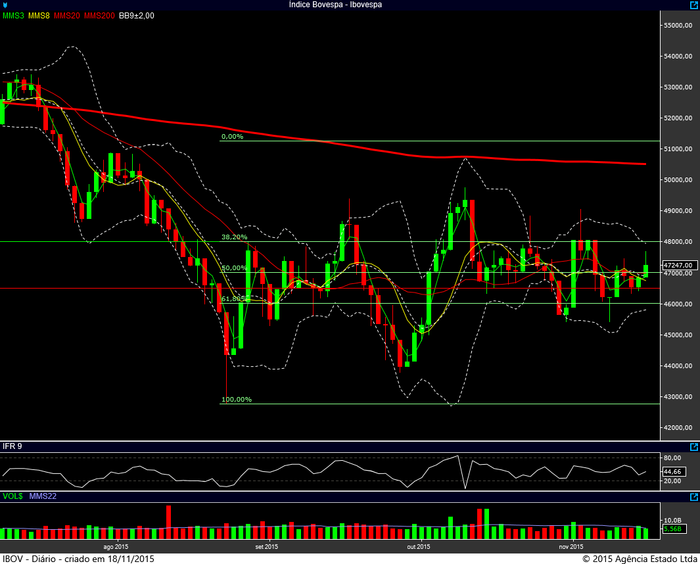
Task: Click the IFR 9 panel title
Action: pos(12,446)
